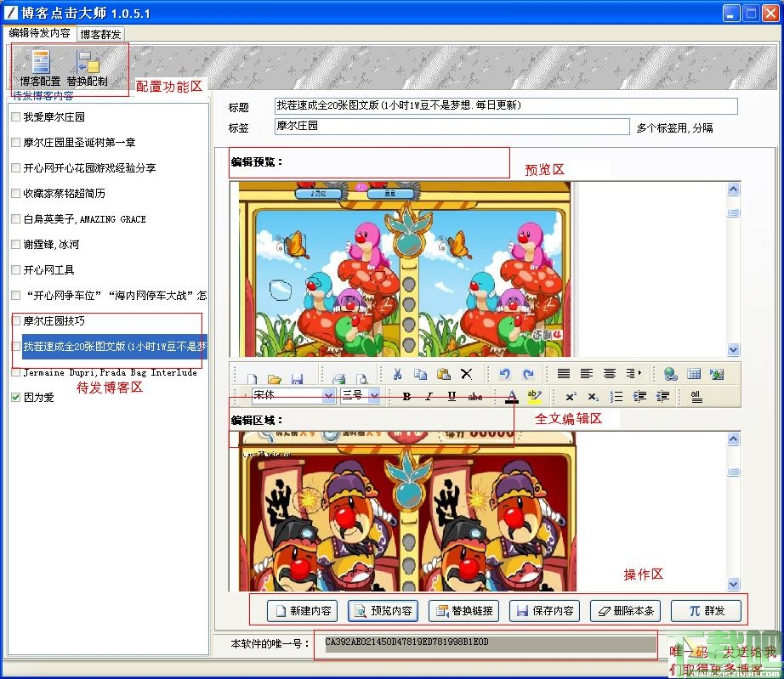Click the insert hyperlink globe icon
Viewport: 784px width, 679px height.
(x=668, y=372)
